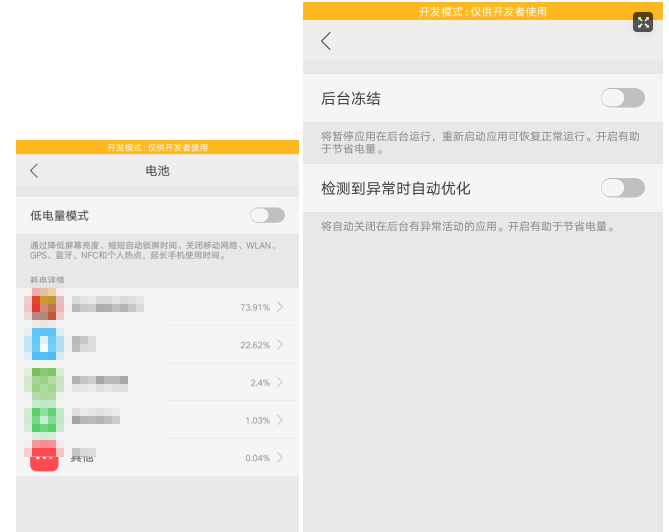Tap the back arrow above 后台冻结
The width and height of the screenshot is (669, 532).
coord(326,41)
